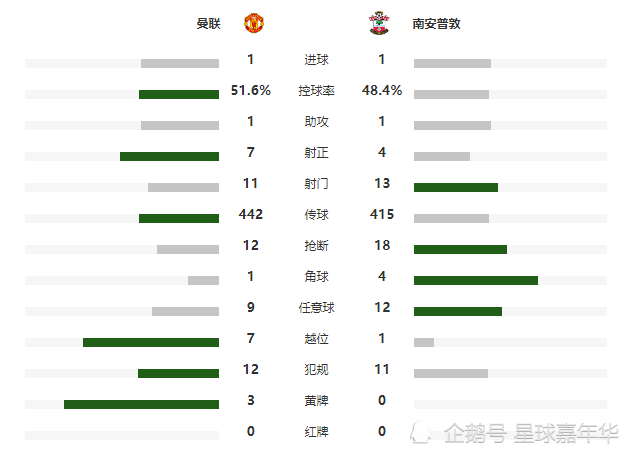Click Southampton's green 任意球 free kick bar
Viewport: 633px width, 455px height.
458,311
